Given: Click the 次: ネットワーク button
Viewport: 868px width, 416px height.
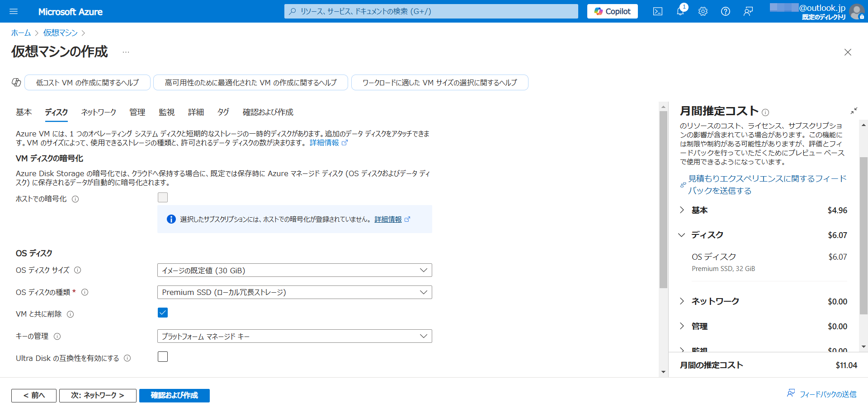Looking at the screenshot, I should click(98, 395).
